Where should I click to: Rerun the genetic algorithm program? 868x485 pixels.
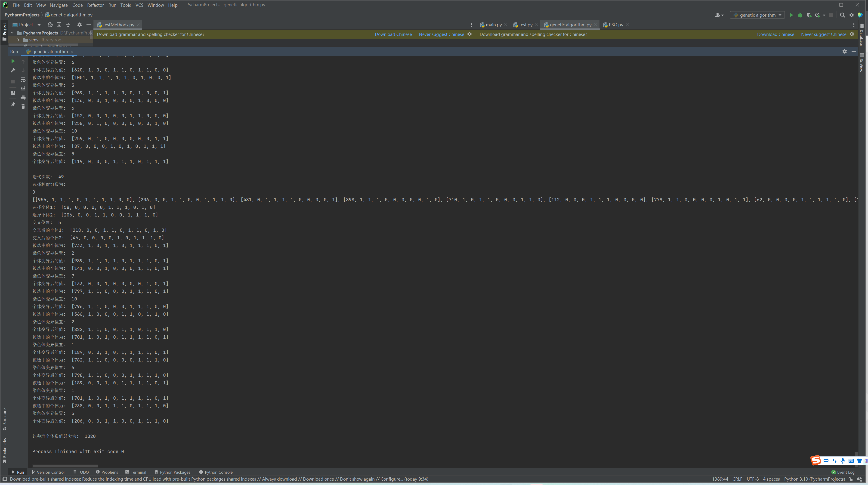pyautogui.click(x=13, y=61)
